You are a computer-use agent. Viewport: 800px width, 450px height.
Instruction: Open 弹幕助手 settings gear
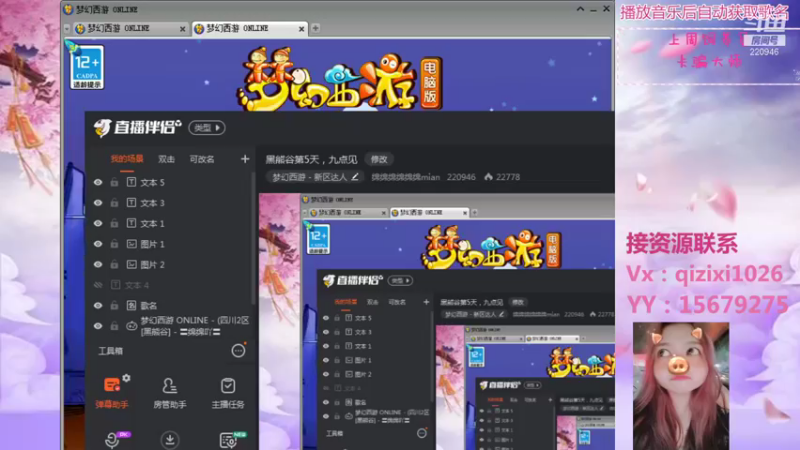pos(127,378)
